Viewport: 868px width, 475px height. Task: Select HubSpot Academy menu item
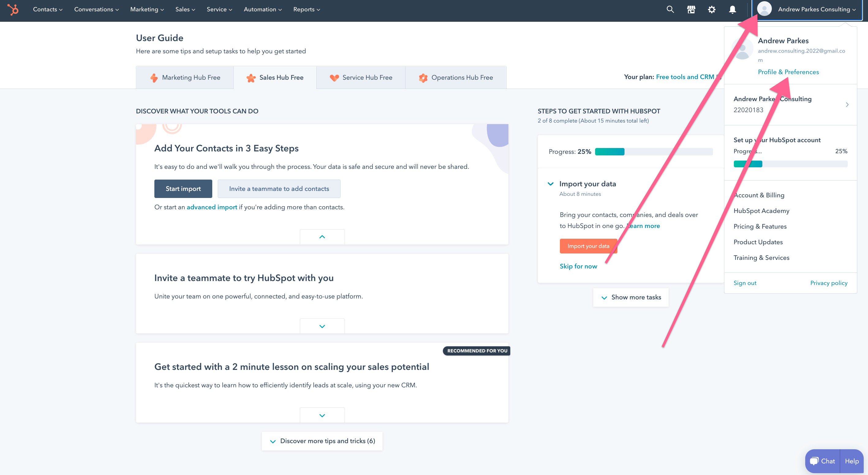[761, 211]
